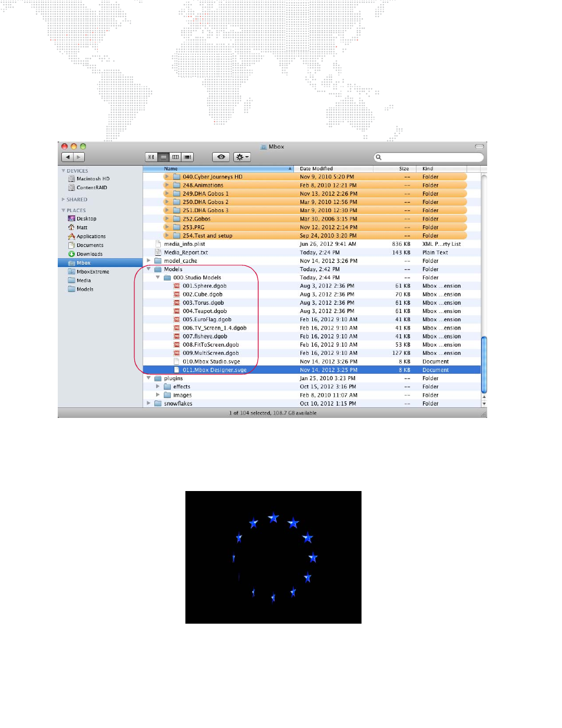This screenshot has height=728, width=562.
Task: Switch Finder to column view
Action: point(176,157)
